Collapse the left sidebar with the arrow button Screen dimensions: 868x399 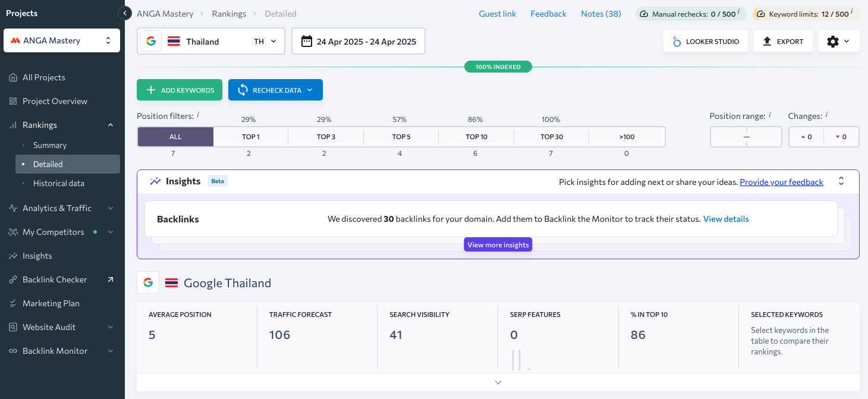pos(124,12)
